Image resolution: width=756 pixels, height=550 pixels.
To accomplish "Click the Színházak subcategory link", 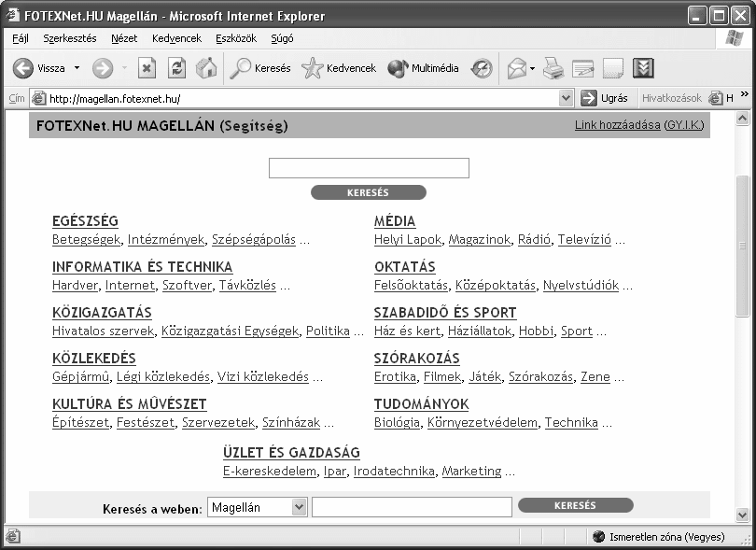I will click(291, 423).
